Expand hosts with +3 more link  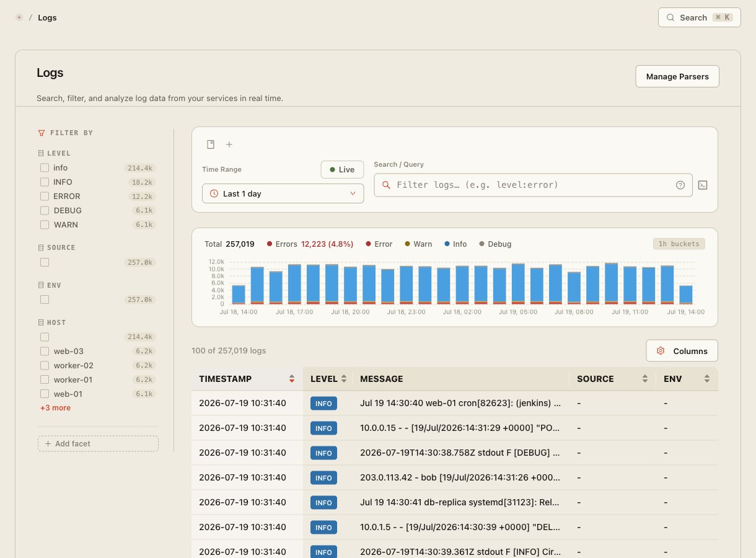pyautogui.click(x=55, y=408)
